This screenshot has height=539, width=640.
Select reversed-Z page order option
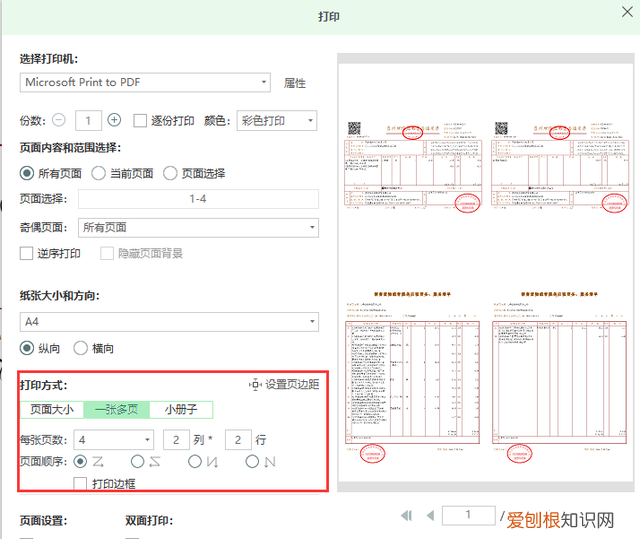(x=138, y=461)
